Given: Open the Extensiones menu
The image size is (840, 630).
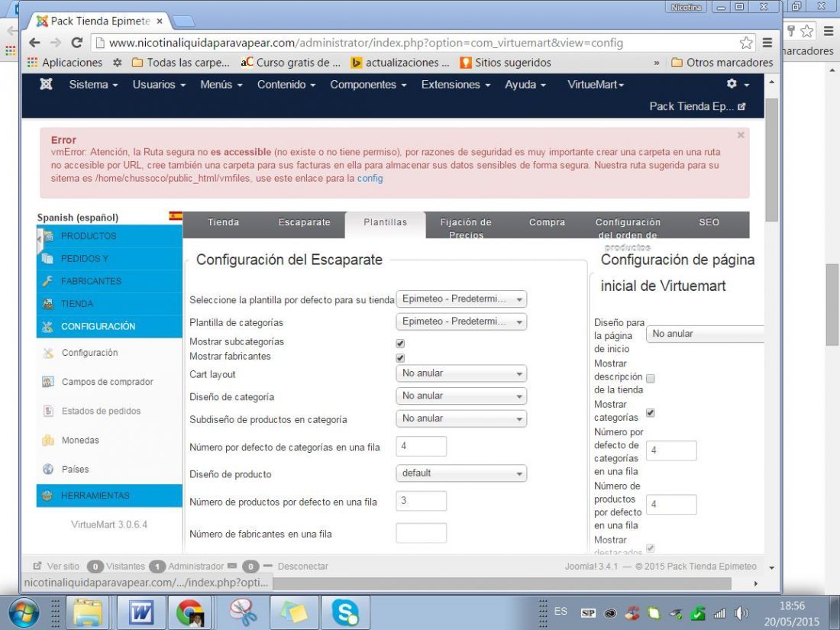Looking at the screenshot, I should pyautogui.click(x=455, y=85).
